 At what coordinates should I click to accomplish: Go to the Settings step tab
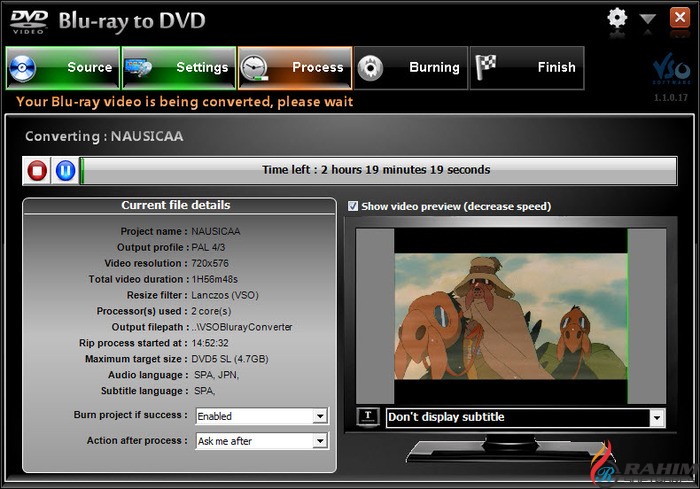[179, 68]
